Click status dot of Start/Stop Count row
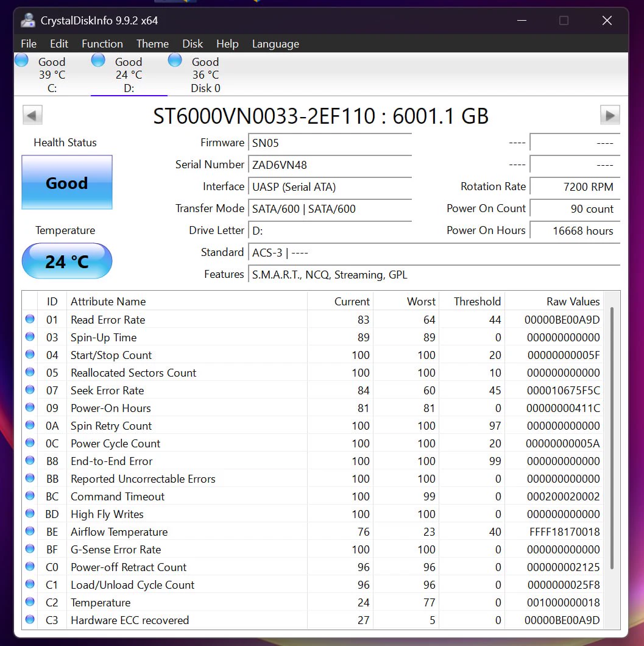The image size is (644, 646). tap(30, 354)
